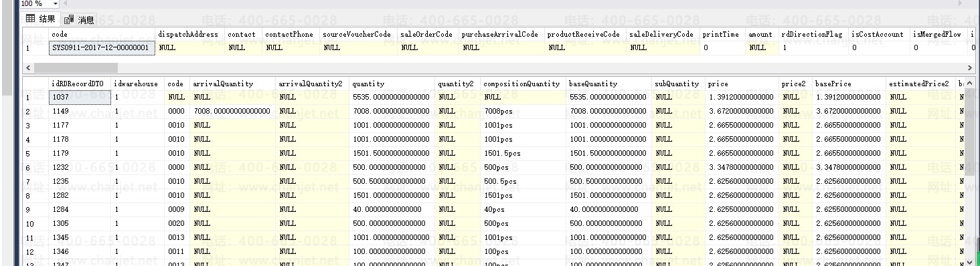The image size is (980, 266).
Task: Switch to the 消息 messages tab
Action: (x=80, y=19)
